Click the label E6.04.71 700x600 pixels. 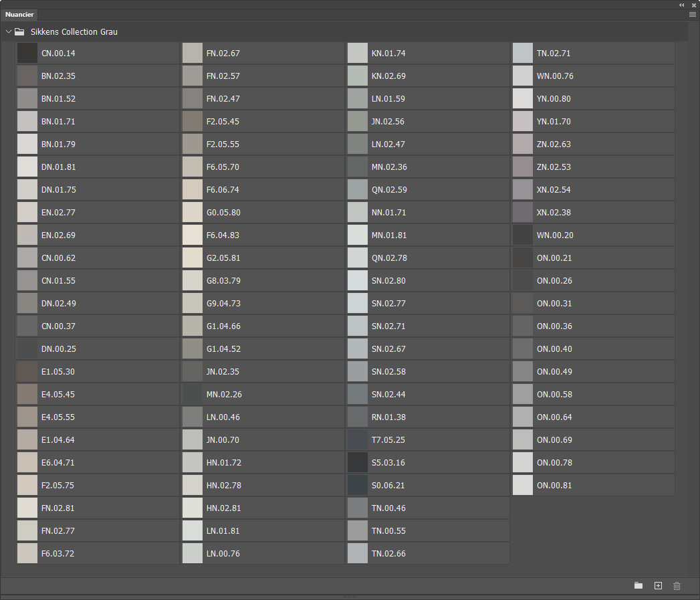58,462
